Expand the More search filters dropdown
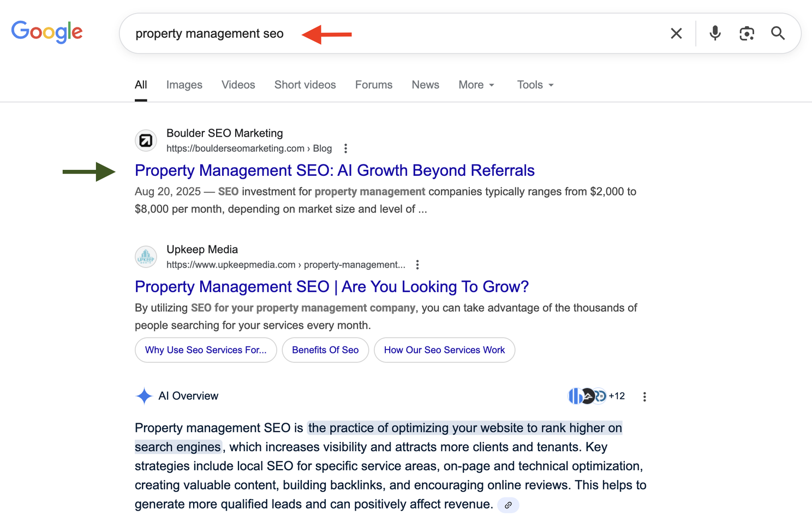The height and width of the screenshot is (527, 812). [476, 85]
